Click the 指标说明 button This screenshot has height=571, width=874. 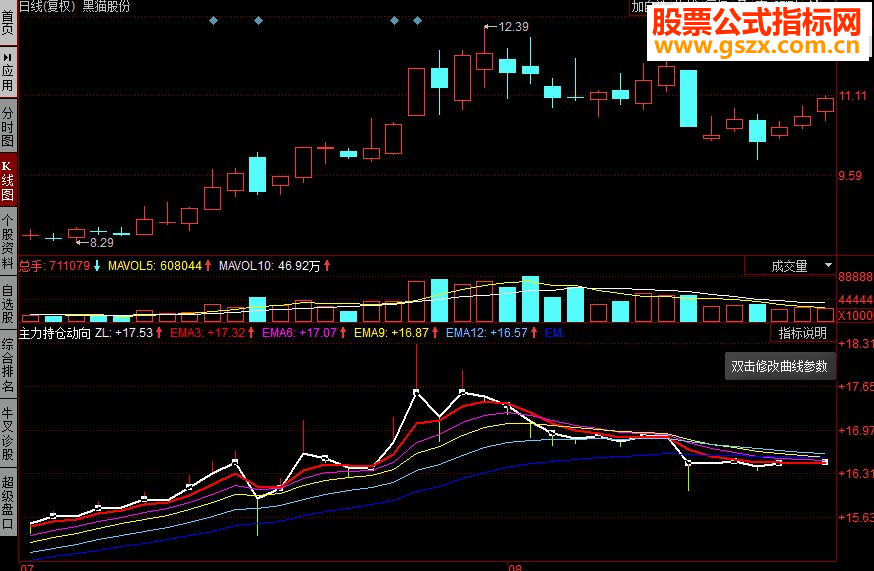(802, 333)
